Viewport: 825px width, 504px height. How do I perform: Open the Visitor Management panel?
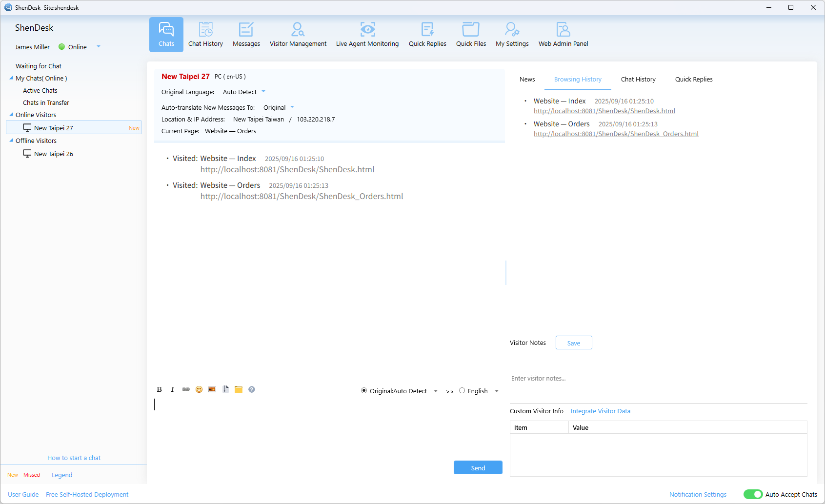click(298, 35)
